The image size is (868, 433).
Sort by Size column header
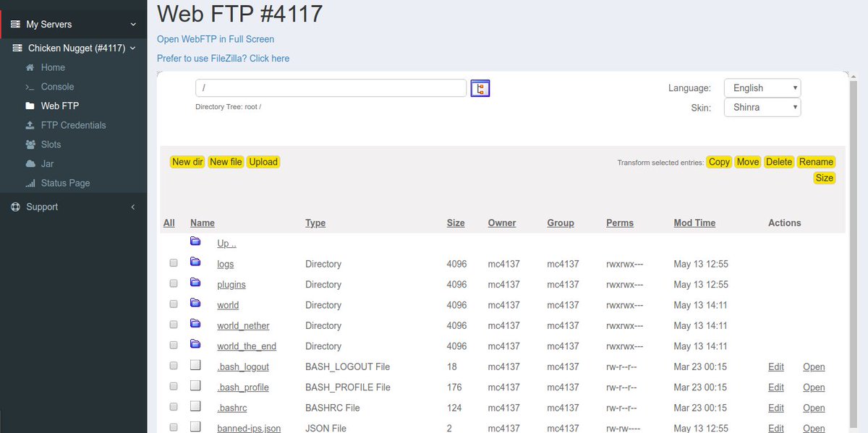click(x=456, y=223)
